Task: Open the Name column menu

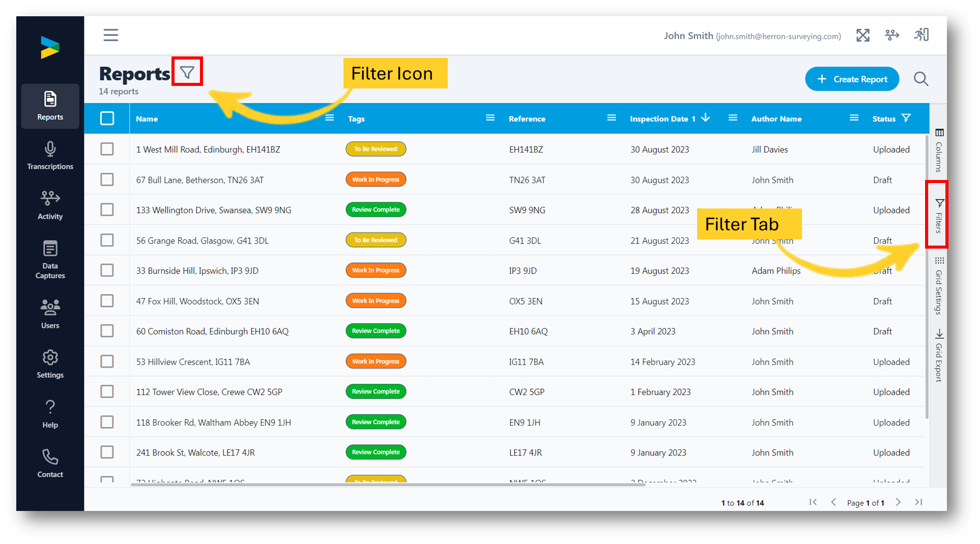Action: [330, 118]
